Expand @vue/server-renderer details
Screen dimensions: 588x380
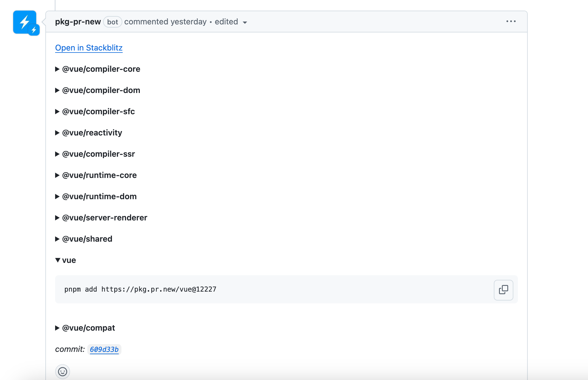coord(105,218)
